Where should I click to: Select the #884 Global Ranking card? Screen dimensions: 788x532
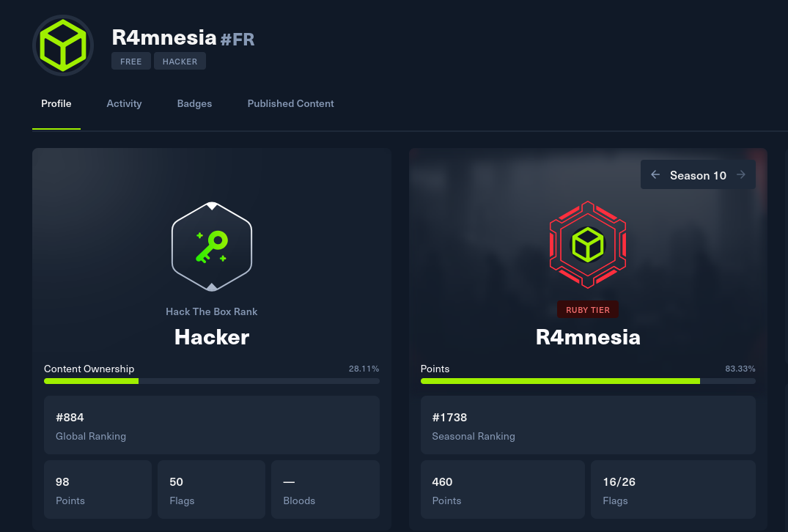click(212, 425)
